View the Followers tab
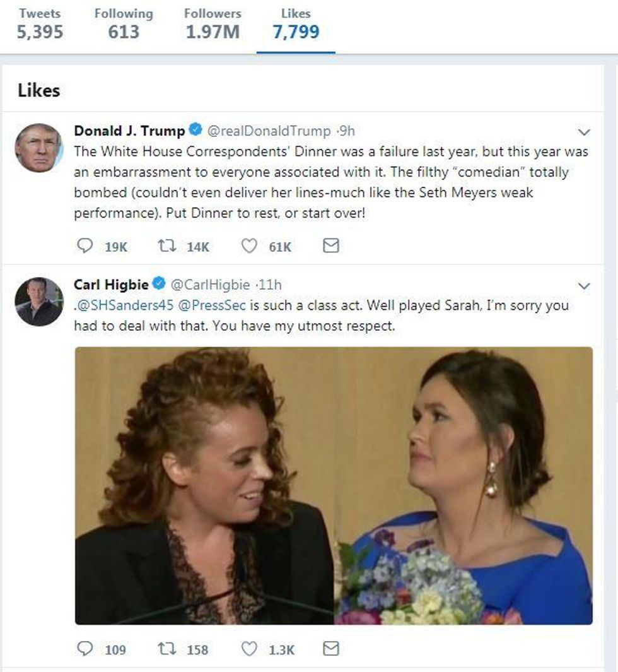The height and width of the screenshot is (672, 618). point(213,25)
